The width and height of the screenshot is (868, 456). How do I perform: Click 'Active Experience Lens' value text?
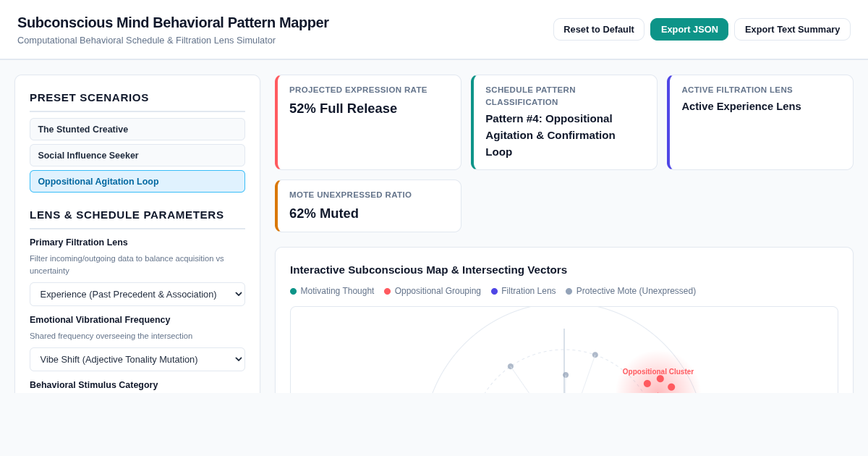tap(741, 106)
